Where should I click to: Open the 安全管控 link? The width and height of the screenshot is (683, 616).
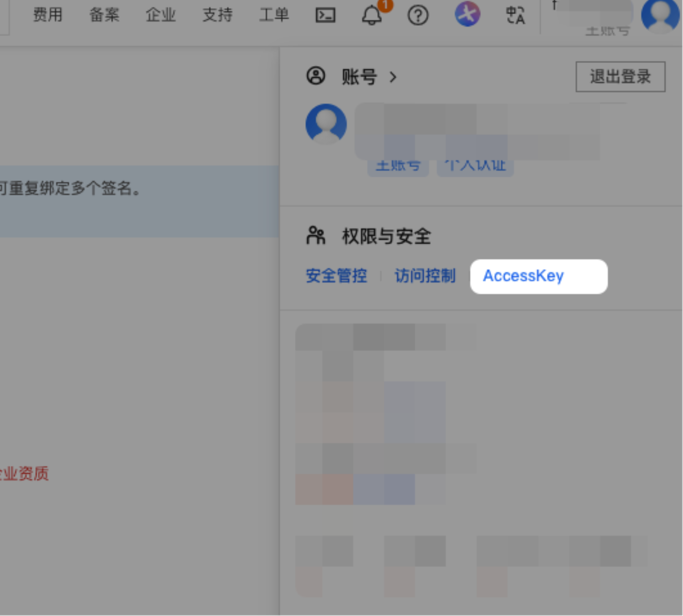click(336, 276)
